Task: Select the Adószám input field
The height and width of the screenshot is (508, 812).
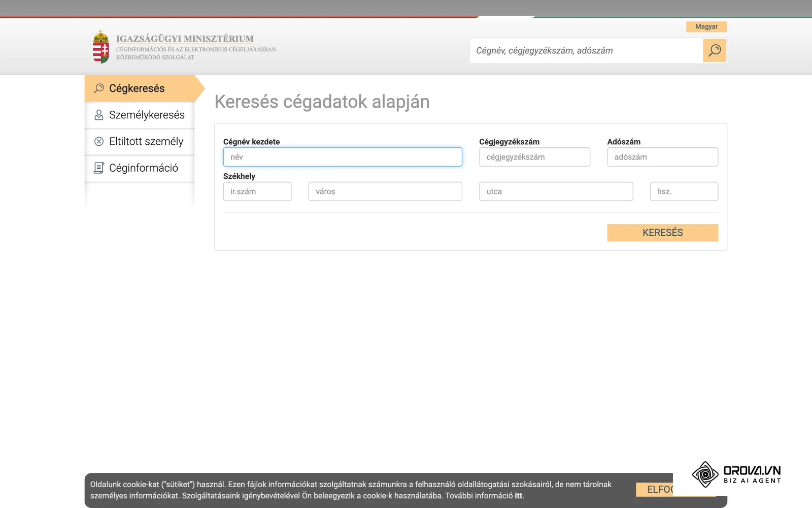Action: (662, 157)
